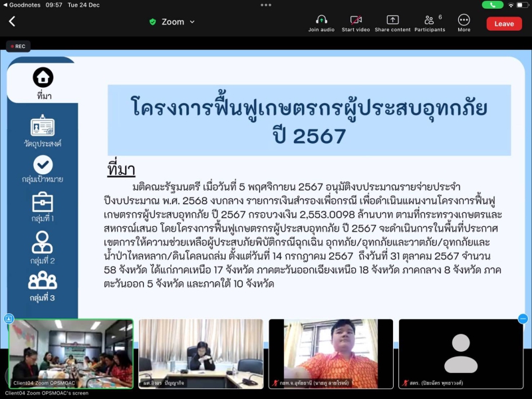Click the green encryption shield icon
532x399 pixels.
pyautogui.click(x=153, y=22)
